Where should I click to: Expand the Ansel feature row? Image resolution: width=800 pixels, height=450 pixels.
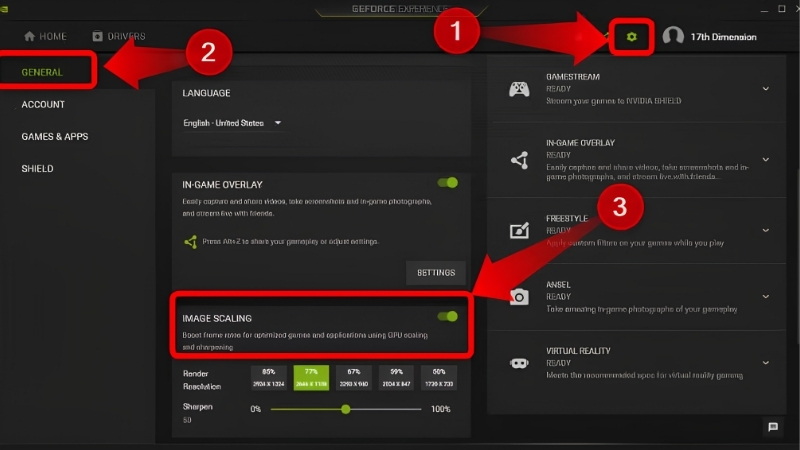[x=766, y=296]
